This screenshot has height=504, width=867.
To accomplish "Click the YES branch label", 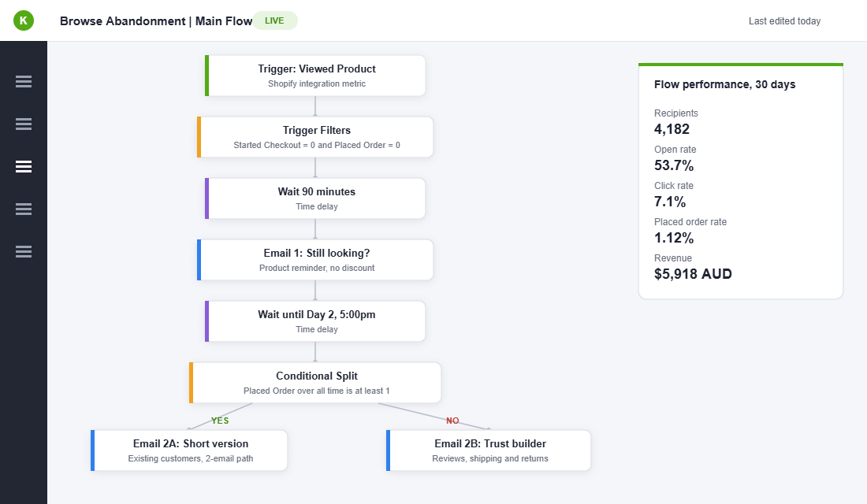I will point(220,421).
